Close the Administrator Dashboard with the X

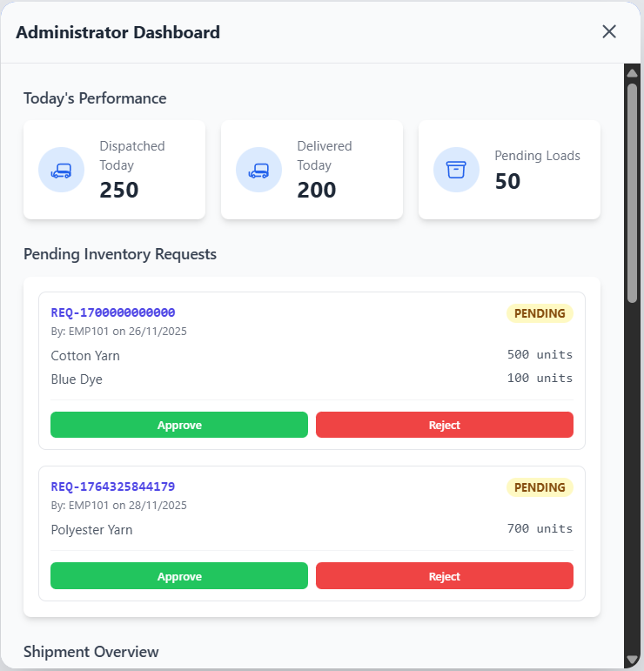pyautogui.click(x=609, y=32)
